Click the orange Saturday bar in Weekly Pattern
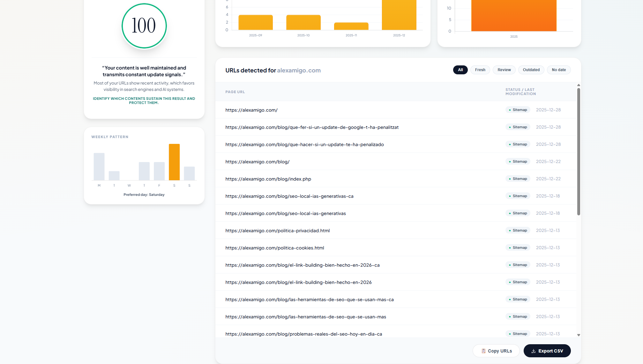The width and height of the screenshot is (643, 364). (174, 162)
